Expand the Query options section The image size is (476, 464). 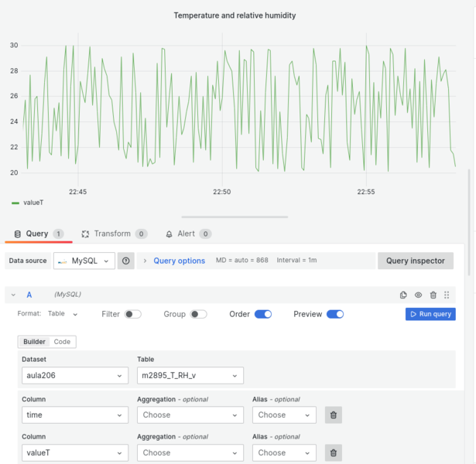tap(179, 261)
